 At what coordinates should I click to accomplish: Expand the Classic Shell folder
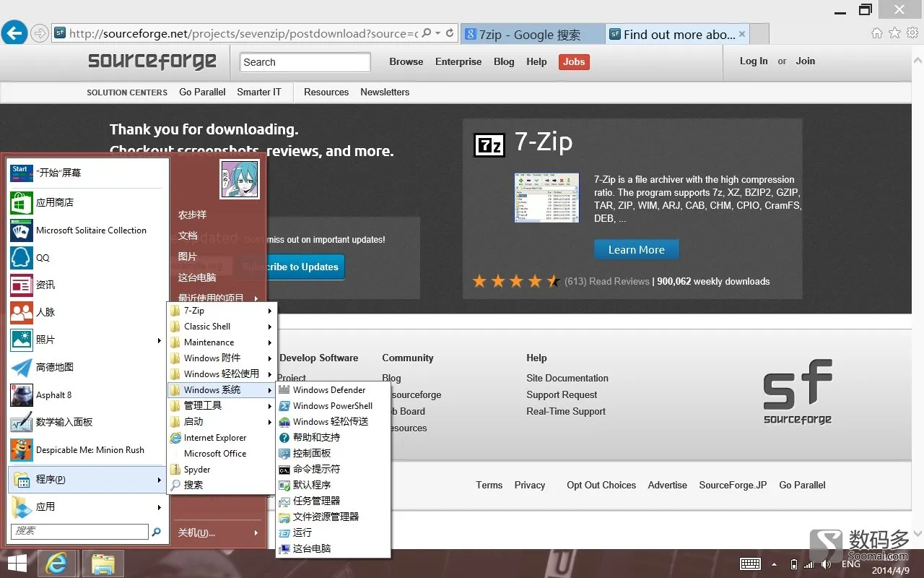point(221,327)
